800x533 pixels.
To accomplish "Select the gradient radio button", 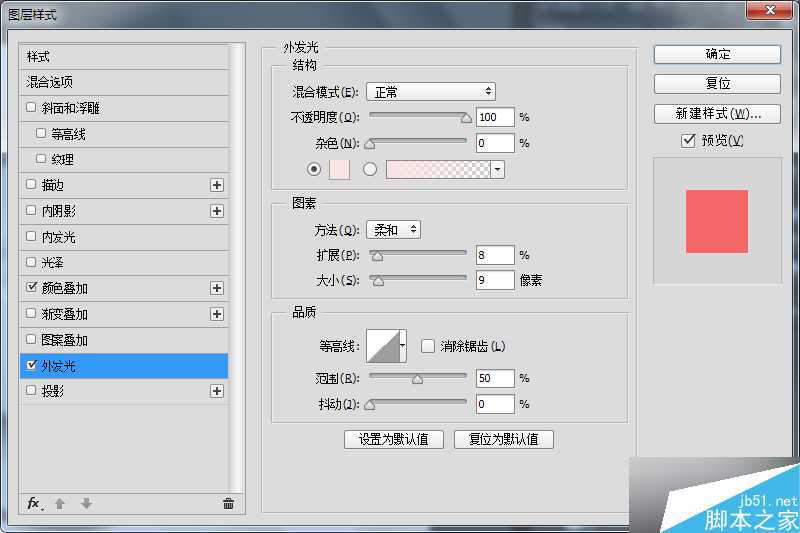I will click(x=370, y=169).
